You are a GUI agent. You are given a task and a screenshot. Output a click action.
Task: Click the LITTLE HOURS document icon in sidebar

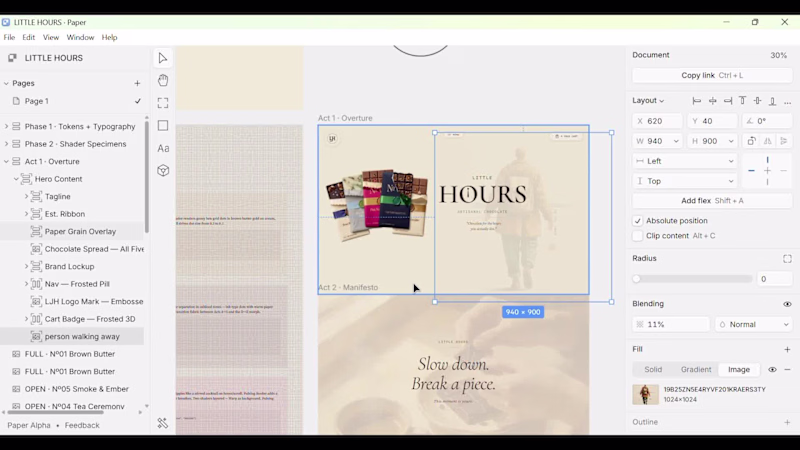12,58
